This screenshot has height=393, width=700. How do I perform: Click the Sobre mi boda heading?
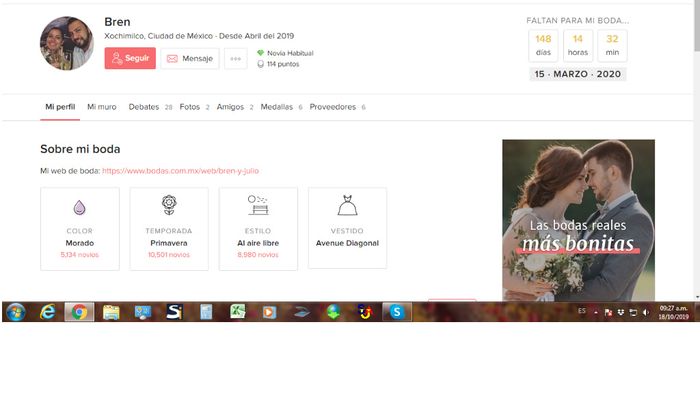pyautogui.click(x=80, y=149)
